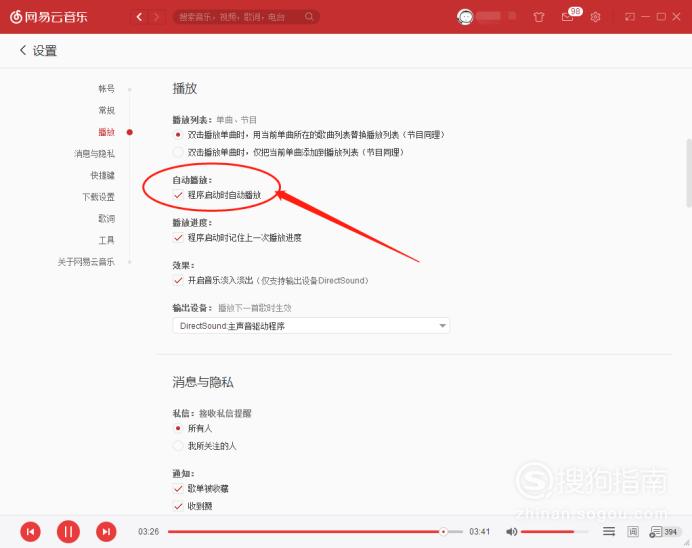Toggle 歌单被收藏 notification checkbox

(x=178, y=488)
